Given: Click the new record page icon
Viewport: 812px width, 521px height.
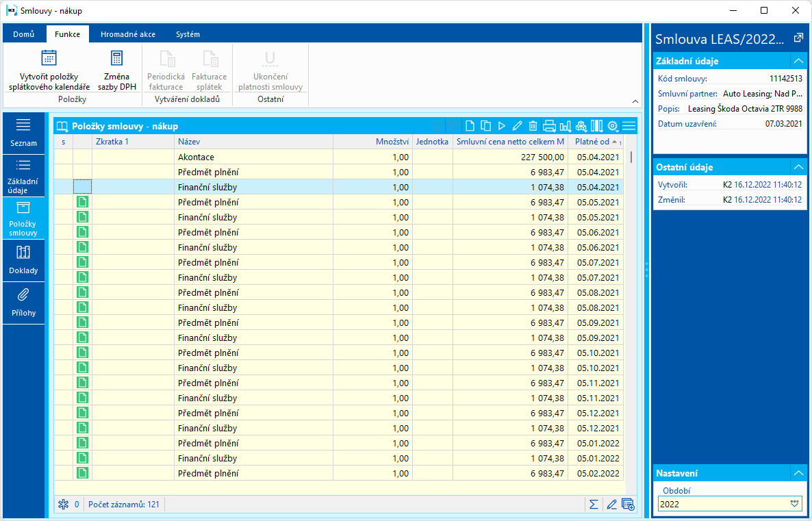Looking at the screenshot, I should click(470, 126).
